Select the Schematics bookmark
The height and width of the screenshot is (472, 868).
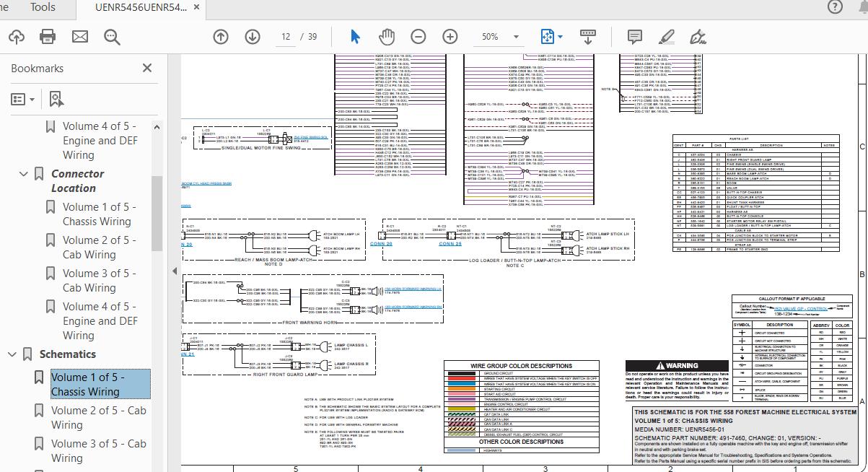[x=68, y=354]
